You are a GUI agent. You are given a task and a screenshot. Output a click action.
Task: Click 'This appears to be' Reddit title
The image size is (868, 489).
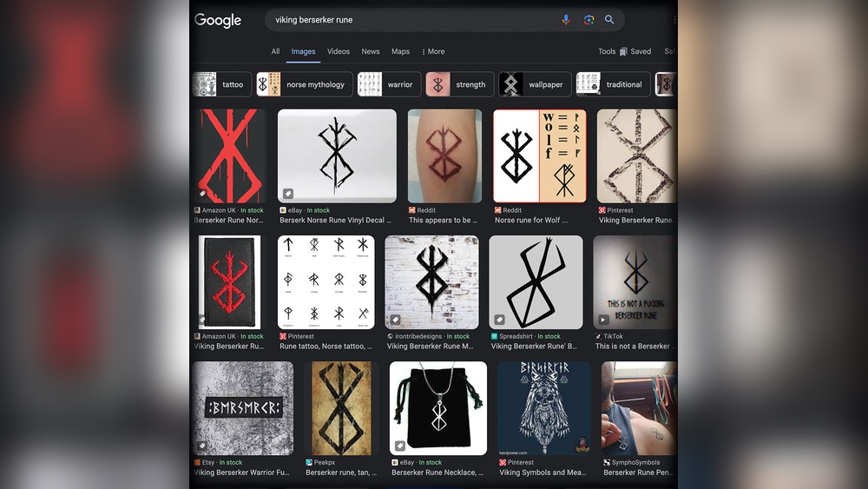point(443,221)
